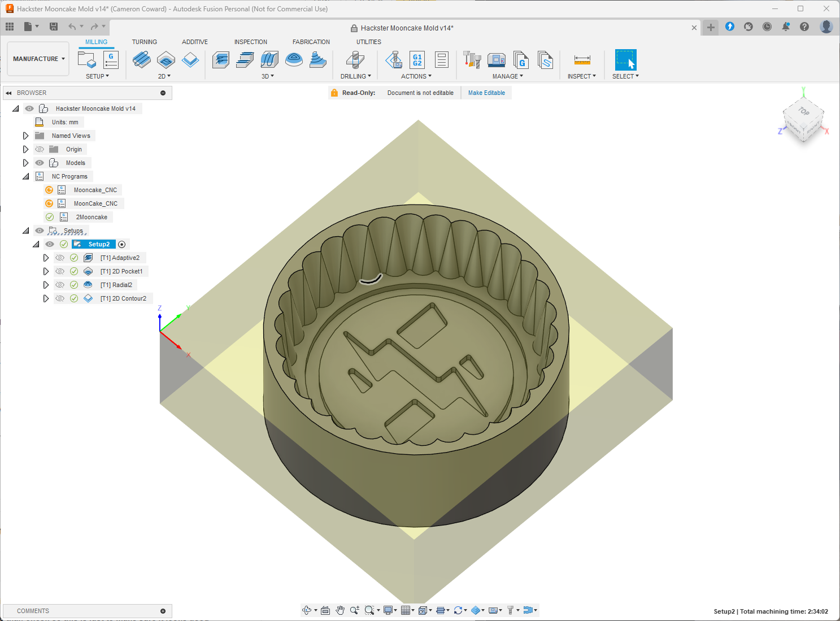Open the Tool Library icon
This screenshot has width=840, height=621.
pos(472,59)
